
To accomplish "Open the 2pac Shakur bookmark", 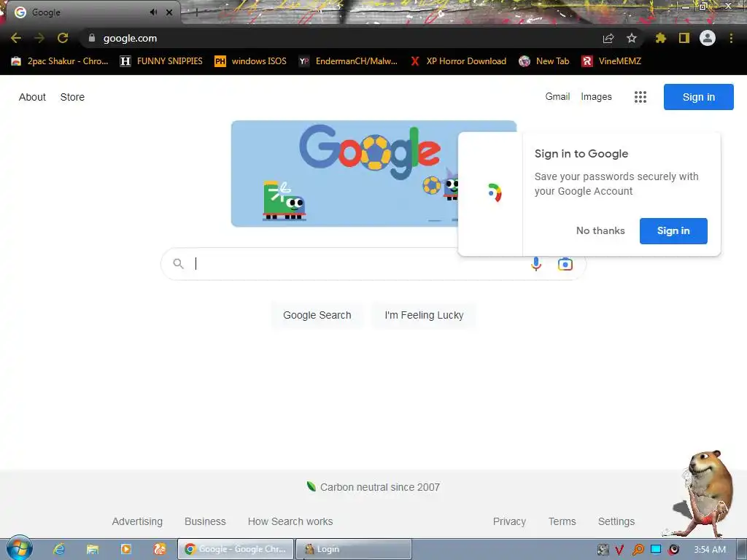I will (x=60, y=61).
